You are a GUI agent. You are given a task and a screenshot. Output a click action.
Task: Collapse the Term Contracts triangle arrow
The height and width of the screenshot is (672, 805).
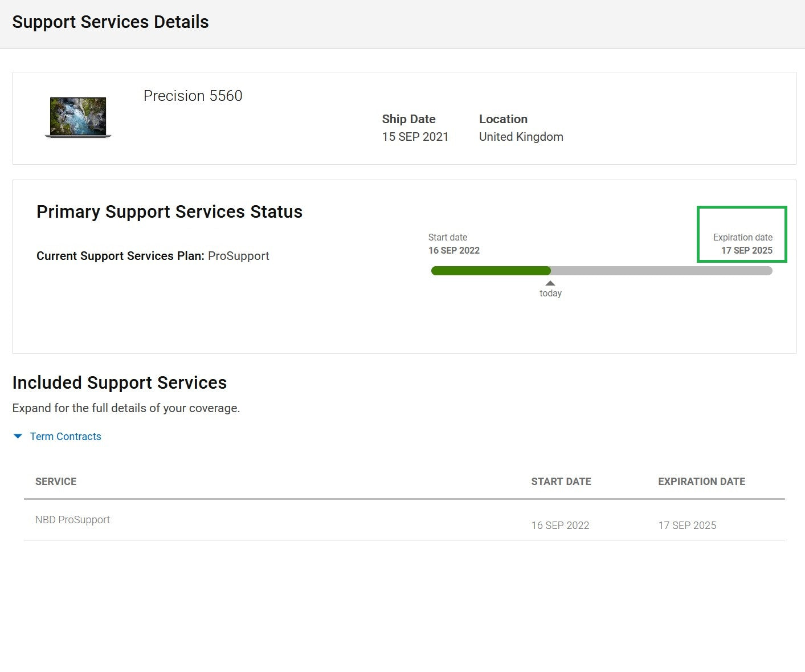pyautogui.click(x=18, y=437)
